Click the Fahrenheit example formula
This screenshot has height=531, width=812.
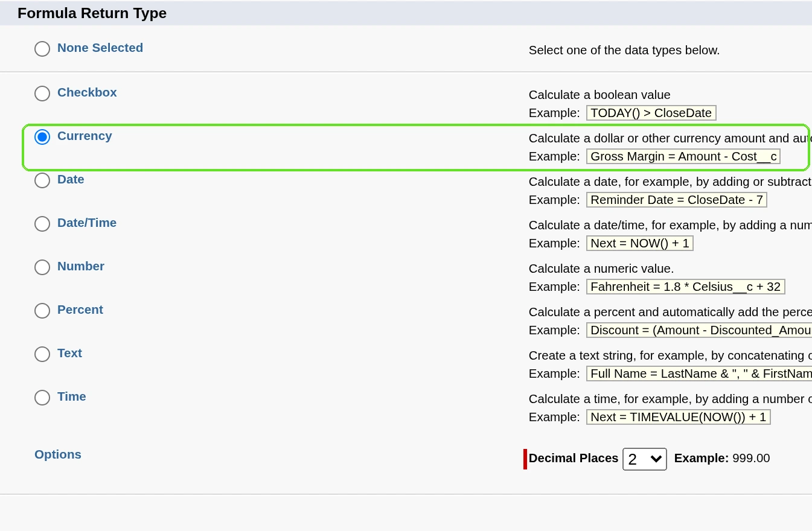click(x=686, y=287)
